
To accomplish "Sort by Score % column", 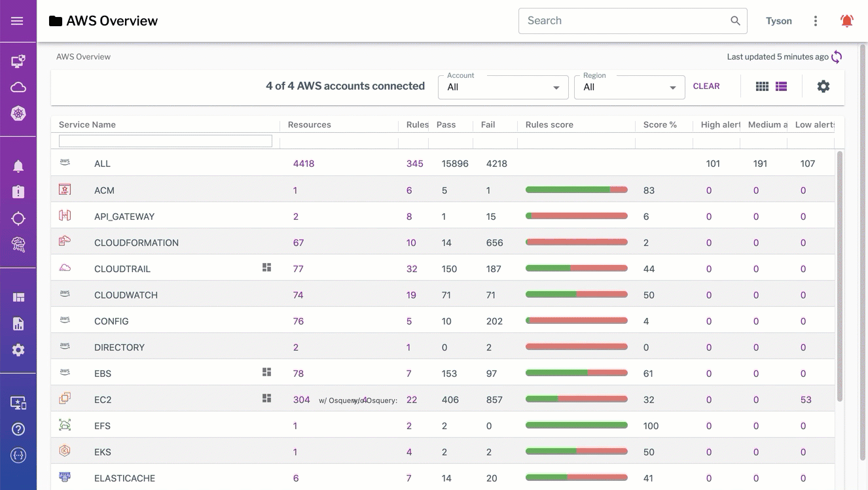I will coord(660,124).
